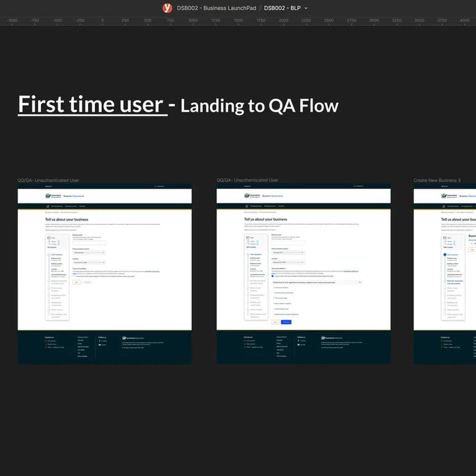The height and width of the screenshot is (476, 476).
Task: Open the Location dropdown in middle frame
Action: click(288, 262)
